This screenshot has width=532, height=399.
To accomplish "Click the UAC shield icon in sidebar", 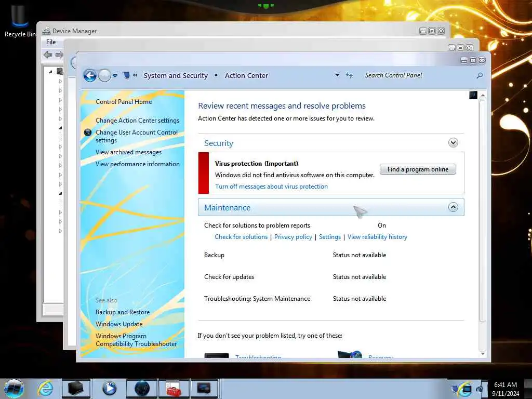I will point(88,132).
